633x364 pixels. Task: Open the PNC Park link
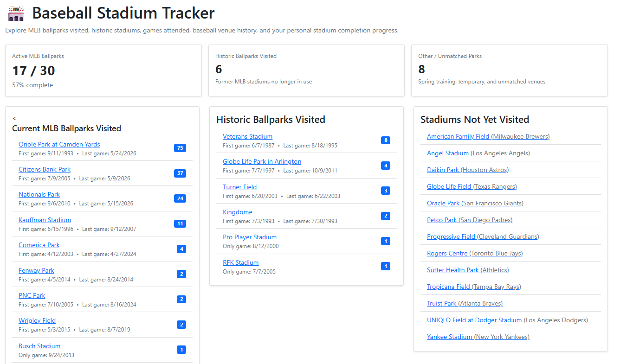(x=32, y=295)
